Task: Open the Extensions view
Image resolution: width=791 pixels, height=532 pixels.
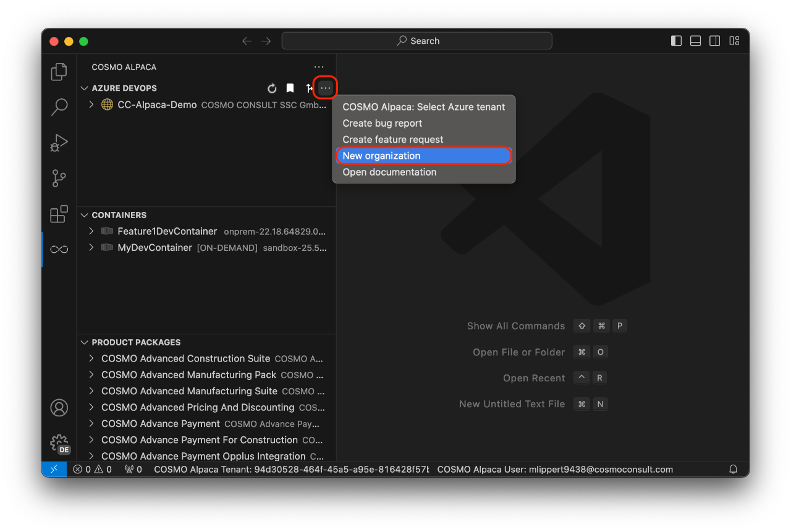Action: [59, 213]
